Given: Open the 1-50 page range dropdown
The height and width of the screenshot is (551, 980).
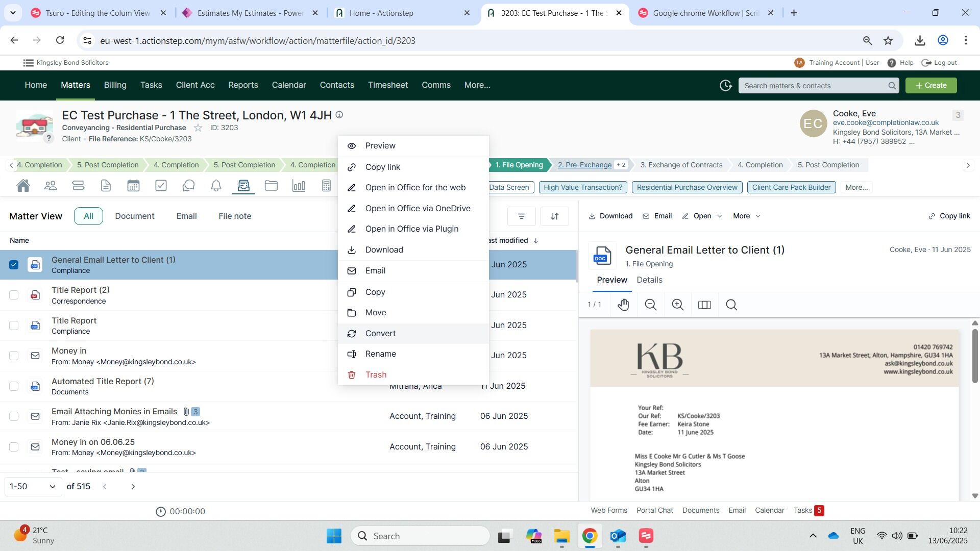Looking at the screenshot, I should pos(33,487).
